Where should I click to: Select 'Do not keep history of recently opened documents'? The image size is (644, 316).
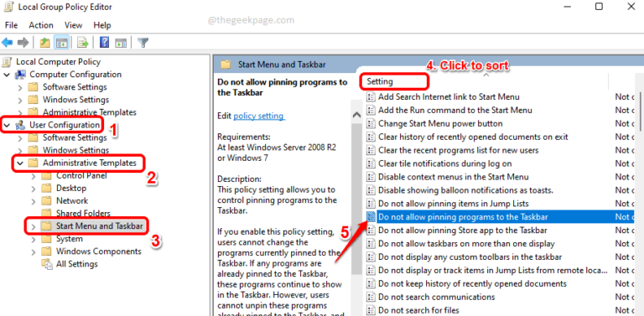[x=472, y=283]
